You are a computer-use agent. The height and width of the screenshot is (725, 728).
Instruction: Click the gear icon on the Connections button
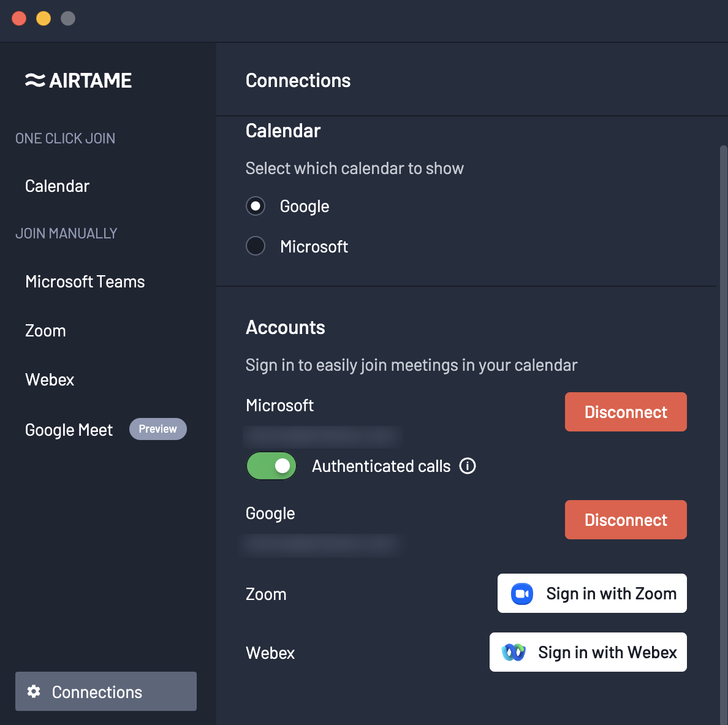[x=34, y=691]
